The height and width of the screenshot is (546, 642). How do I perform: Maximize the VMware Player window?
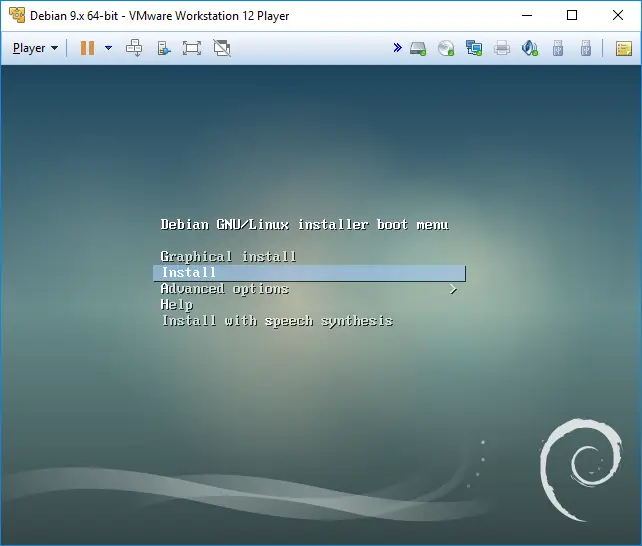(x=572, y=16)
